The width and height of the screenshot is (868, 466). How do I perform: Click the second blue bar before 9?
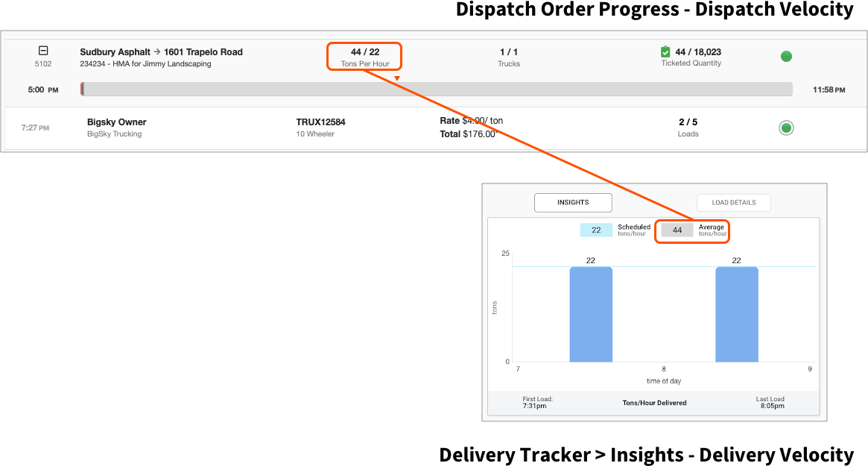pyautogui.click(x=737, y=314)
